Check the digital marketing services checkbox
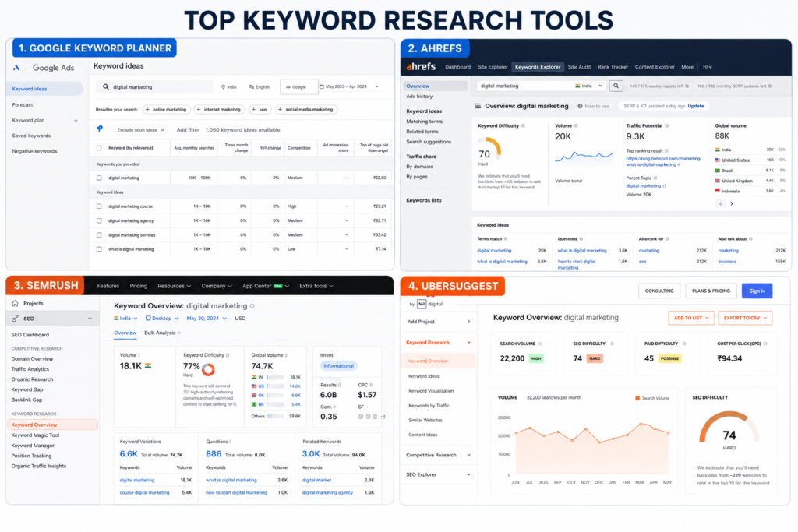798x532 pixels. tap(99, 235)
